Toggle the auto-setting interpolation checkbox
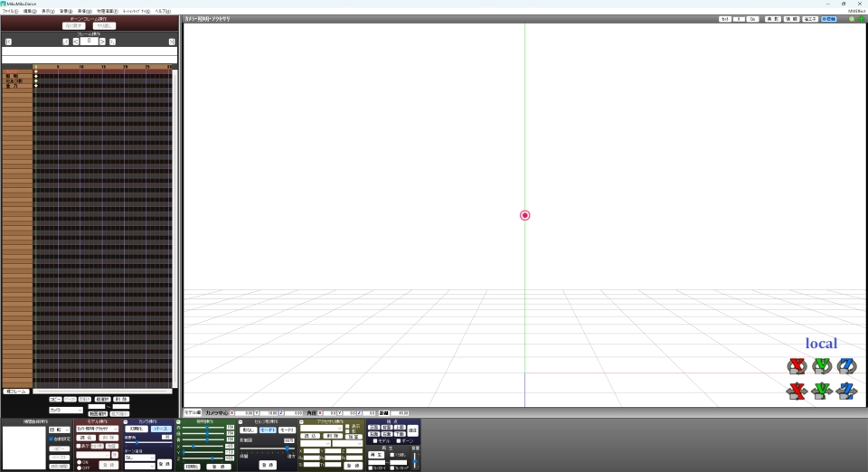The height and width of the screenshot is (472, 868). click(51, 439)
